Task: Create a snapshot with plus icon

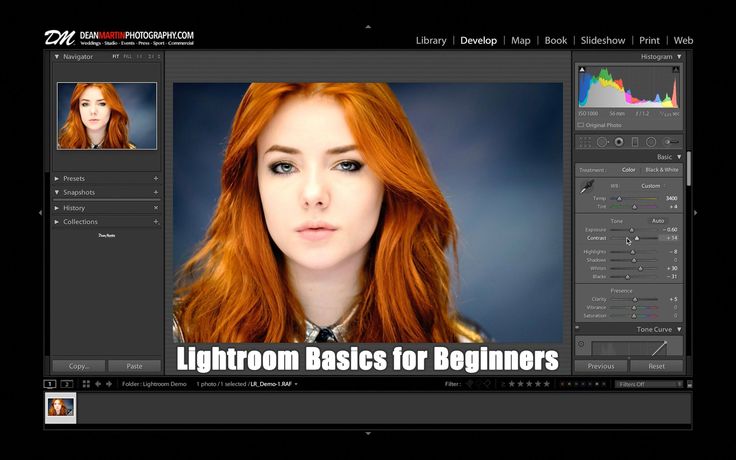Action: 156,192
